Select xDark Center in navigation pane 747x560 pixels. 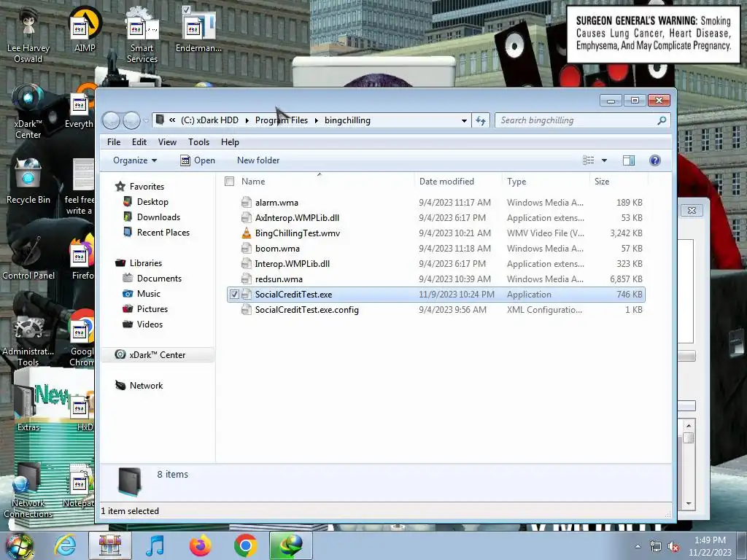coord(158,355)
